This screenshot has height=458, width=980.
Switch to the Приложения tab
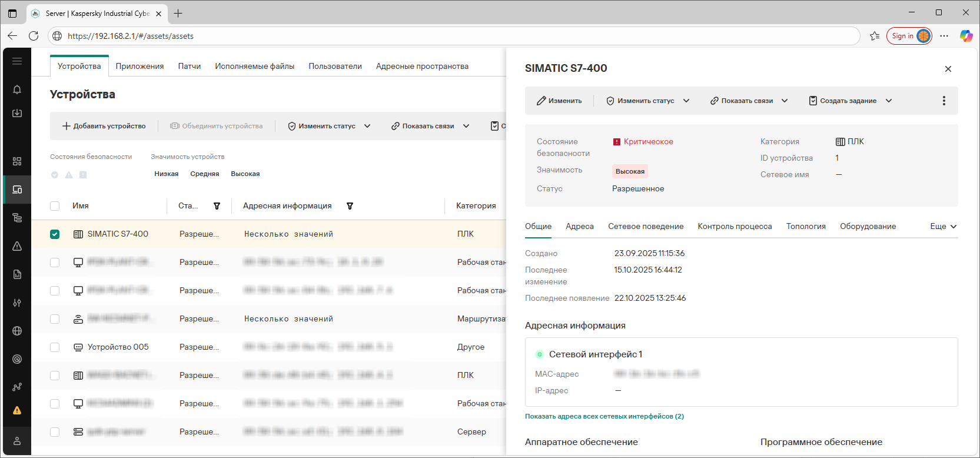point(139,67)
